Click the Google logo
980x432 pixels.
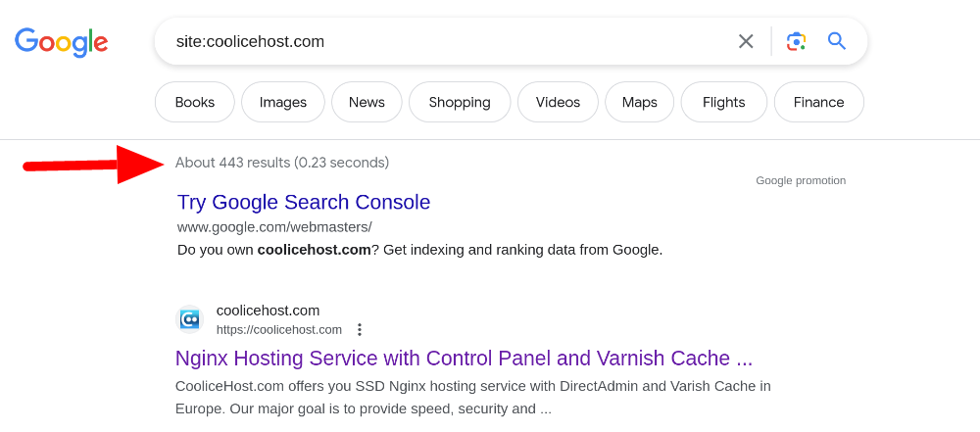tap(61, 42)
